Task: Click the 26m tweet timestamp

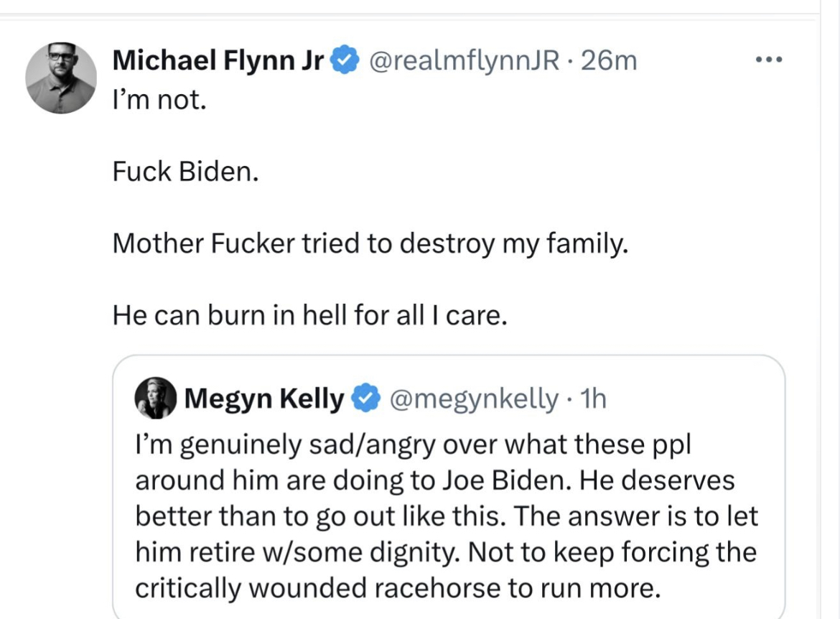Action: pos(610,62)
